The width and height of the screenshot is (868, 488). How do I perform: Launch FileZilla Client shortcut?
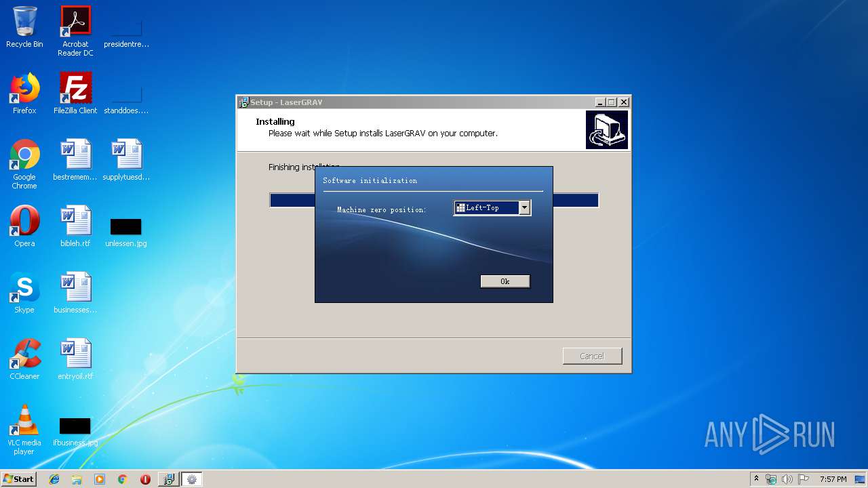click(75, 93)
